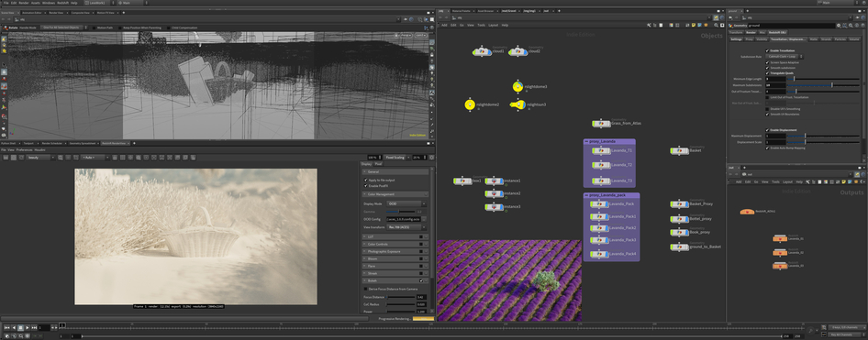Toggle Enable PostFX checkbox
This screenshot has height=340, width=868.
coord(365,186)
